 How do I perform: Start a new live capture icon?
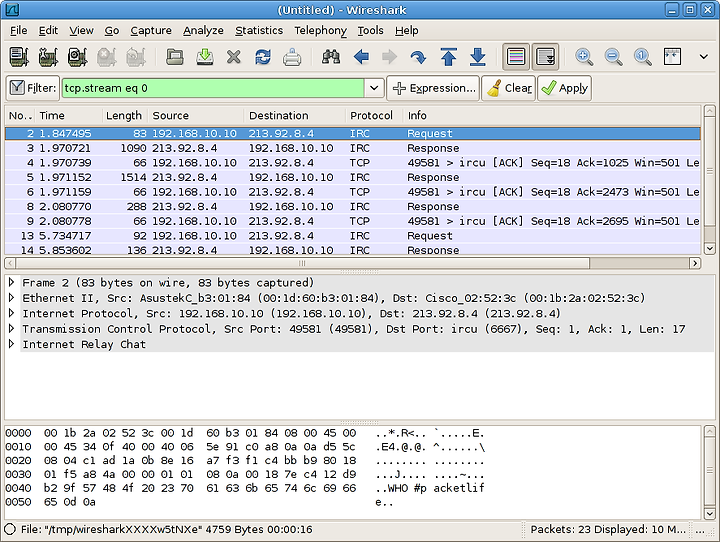click(78, 57)
